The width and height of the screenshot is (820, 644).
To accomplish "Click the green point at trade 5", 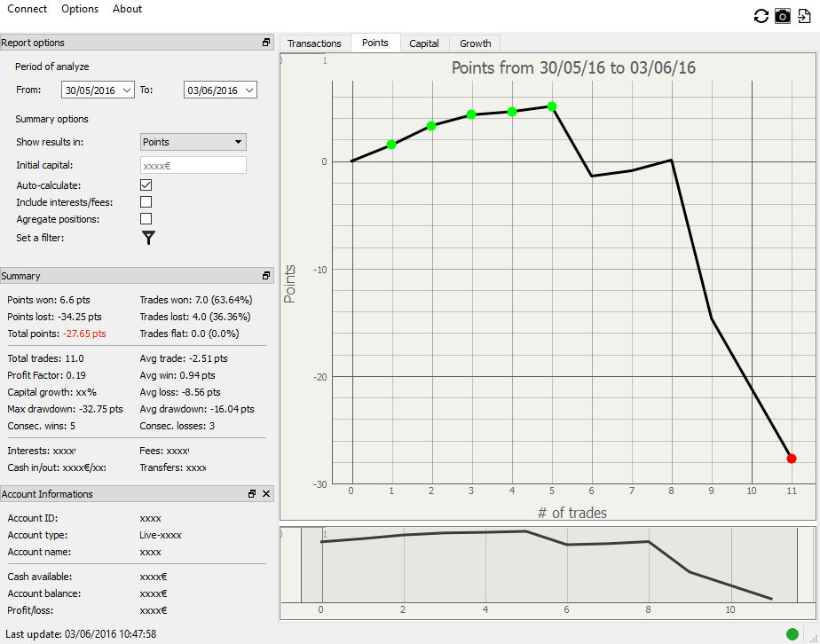I will [x=552, y=106].
